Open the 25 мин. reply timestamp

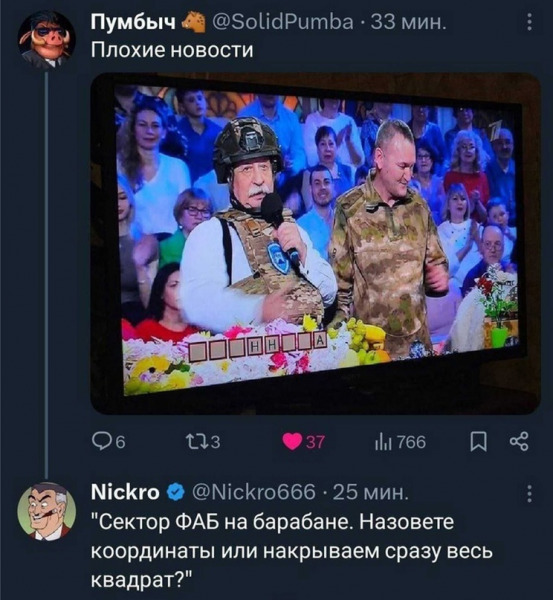click(x=370, y=492)
